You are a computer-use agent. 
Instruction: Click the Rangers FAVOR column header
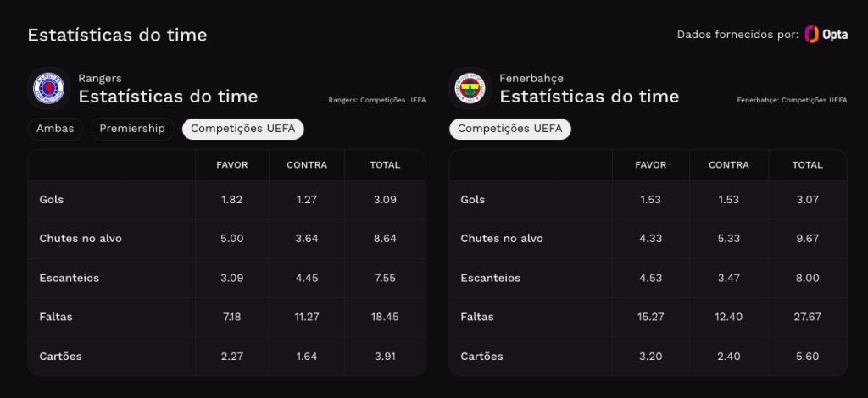click(x=232, y=165)
